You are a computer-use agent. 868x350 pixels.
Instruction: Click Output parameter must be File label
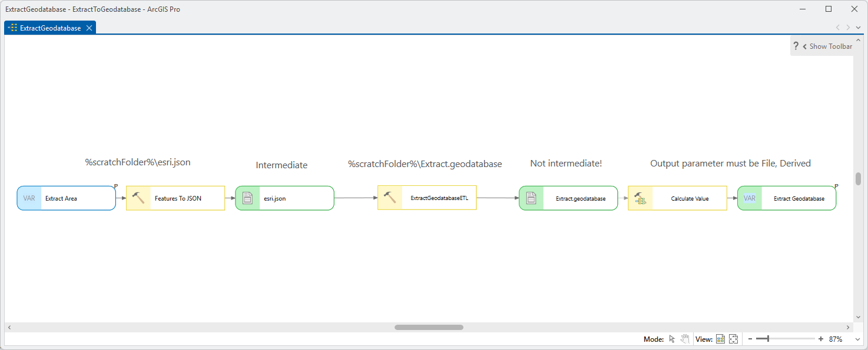[x=730, y=164]
